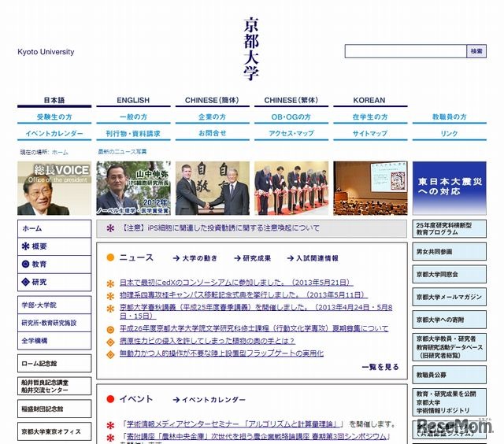Click the orange circle ニュース icon
The width and height of the screenshot is (504, 444).
110,257
